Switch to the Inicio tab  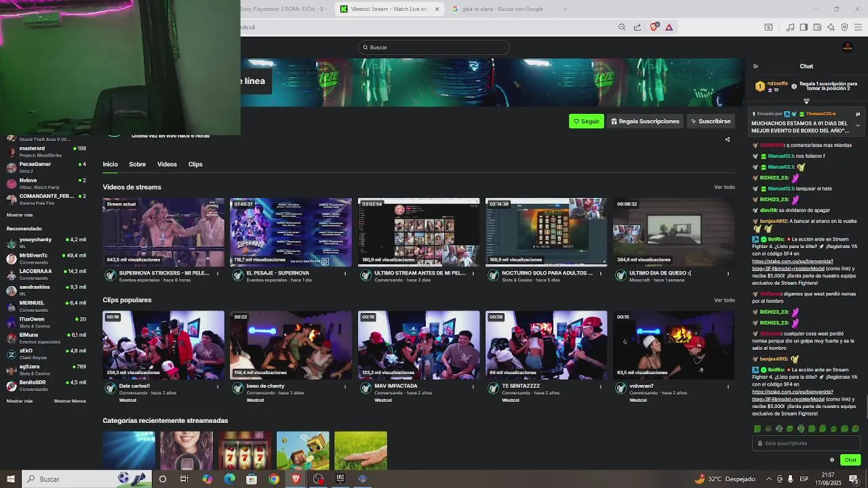tap(110, 164)
